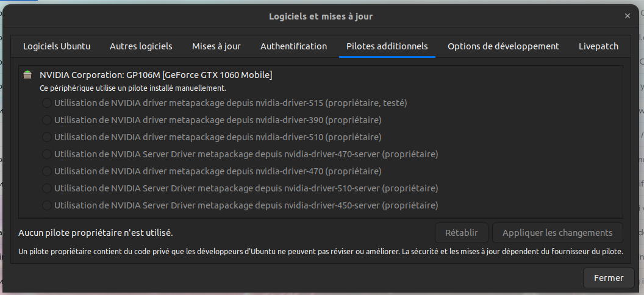Select the nvidia-driver-470-server radio button
This screenshot has width=644, height=295.
coord(47,154)
